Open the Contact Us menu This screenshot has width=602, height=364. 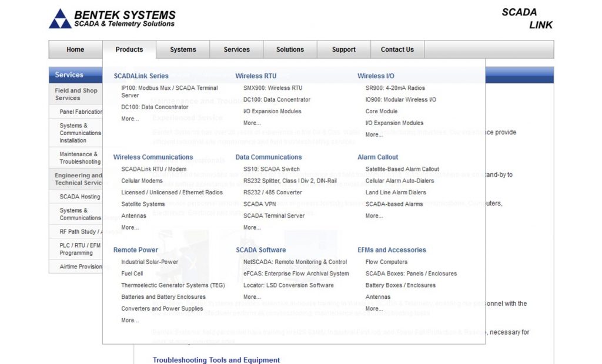pyautogui.click(x=397, y=49)
